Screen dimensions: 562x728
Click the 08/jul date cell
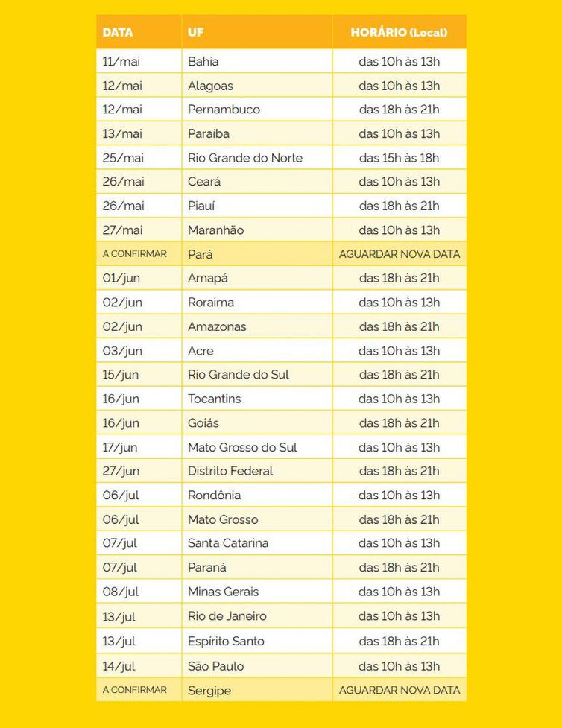(x=121, y=592)
